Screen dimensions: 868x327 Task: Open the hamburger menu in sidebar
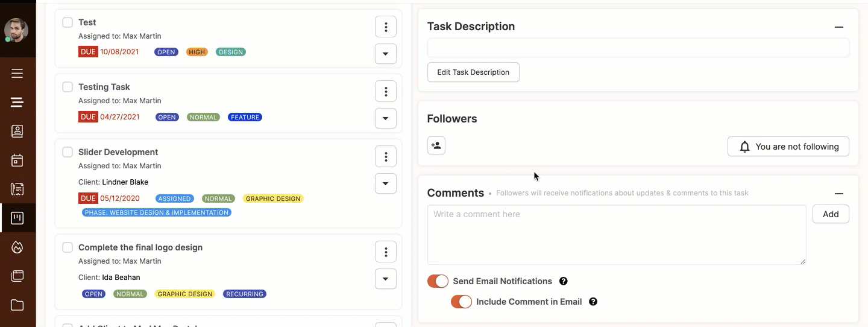point(17,74)
